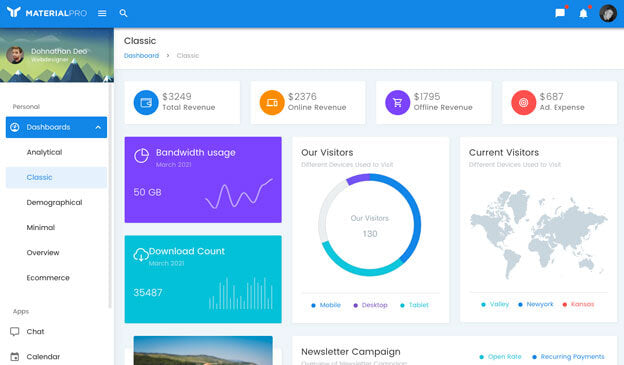Toggle the Kansas legend item
The image size is (624, 365).
click(x=578, y=304)
